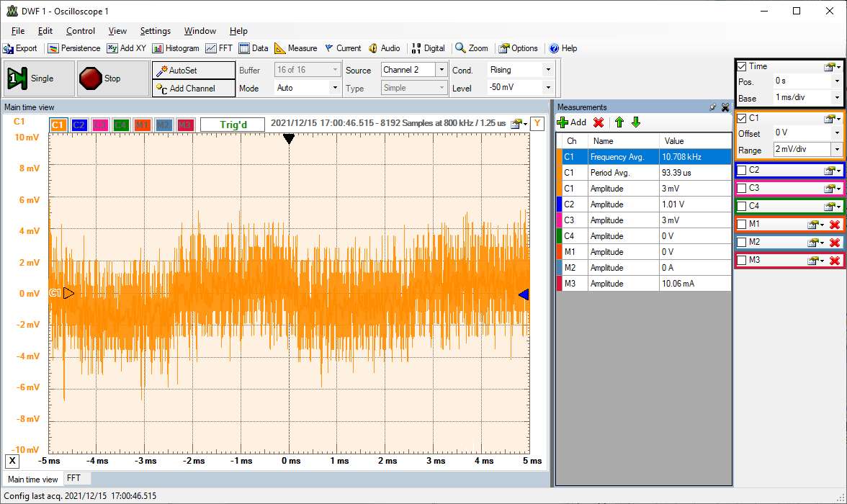Enable the C2 channel checkbox
This screenshot has height=504, width=847.
(x=742, y=171)
